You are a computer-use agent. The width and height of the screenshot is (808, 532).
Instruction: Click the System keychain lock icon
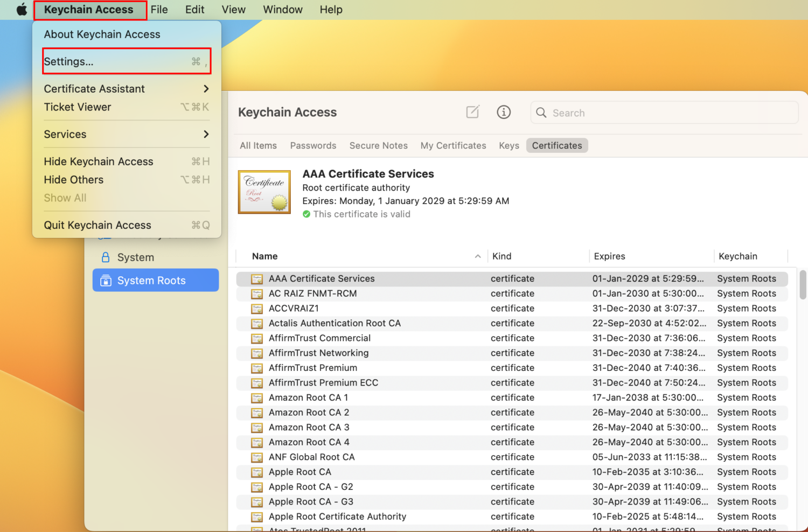106,257
